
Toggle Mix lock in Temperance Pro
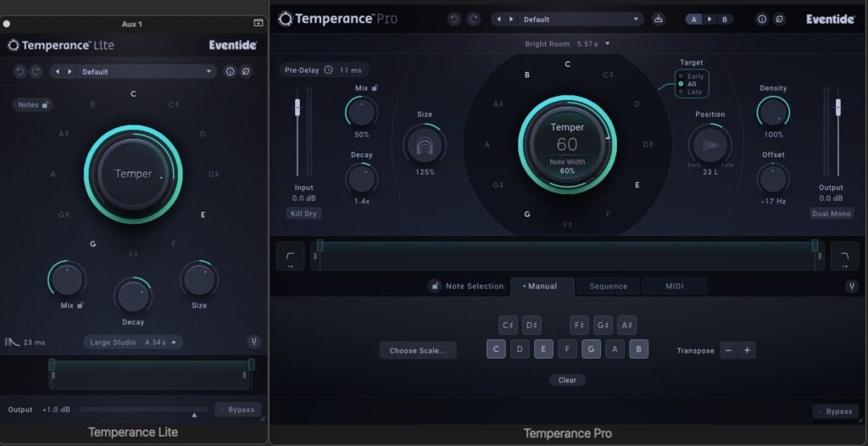point(375,87)
